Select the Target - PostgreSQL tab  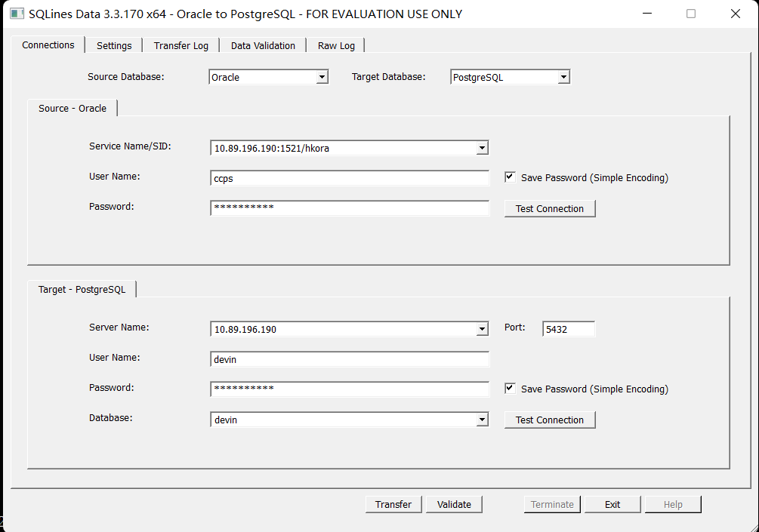[x=82, y=289]
